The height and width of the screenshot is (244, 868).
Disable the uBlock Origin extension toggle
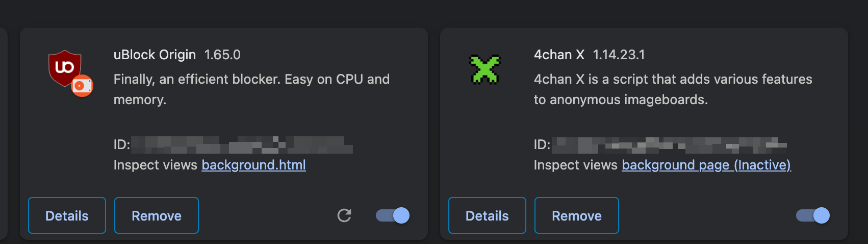point(393,215)
